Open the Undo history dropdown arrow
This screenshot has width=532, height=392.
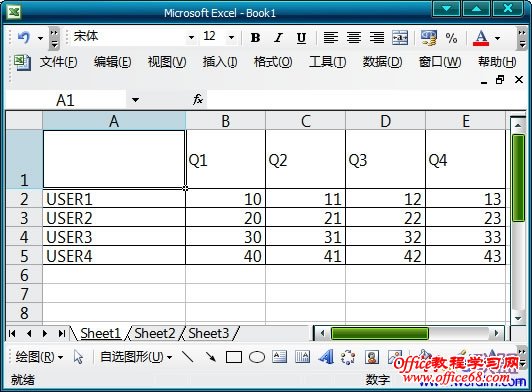40,38
